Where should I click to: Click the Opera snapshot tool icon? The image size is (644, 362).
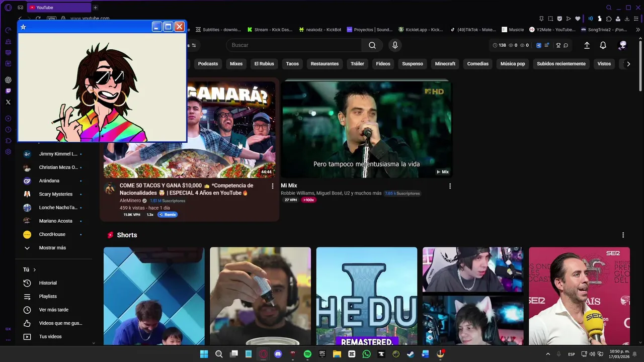coord(550,19)
